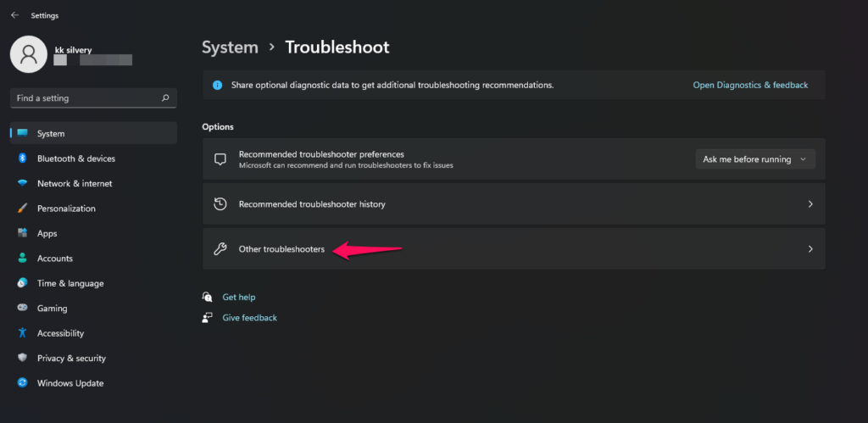This screenshot has width=868, height=423.
Task: Open Accounts settings
Action: pyautogui.click(x=93, y=258)
